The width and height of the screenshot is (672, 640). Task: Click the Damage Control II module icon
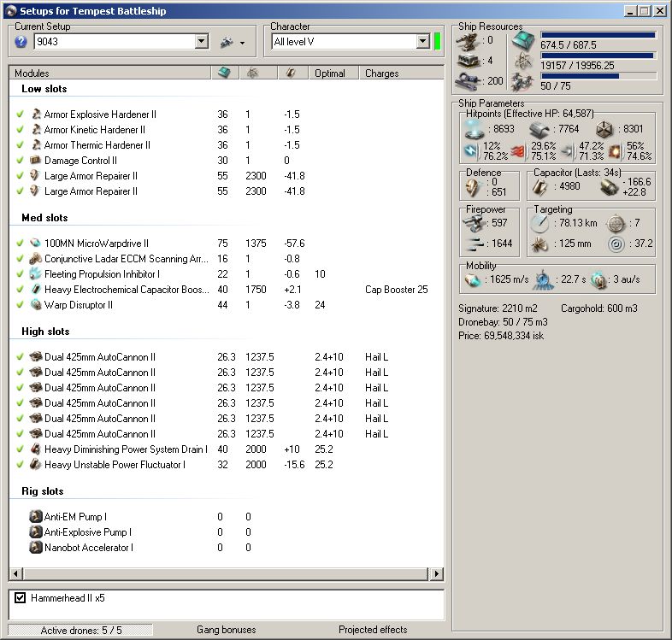pyautogui.click(x=35, y=161)
